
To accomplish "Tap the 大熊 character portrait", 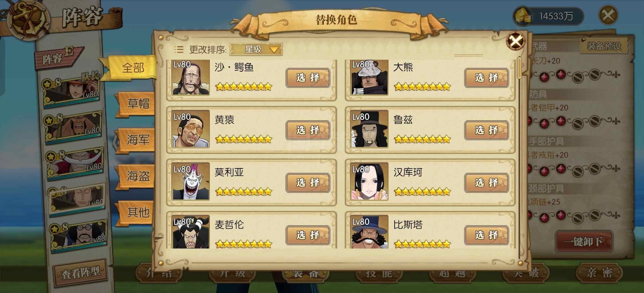I will click(369, 77).
